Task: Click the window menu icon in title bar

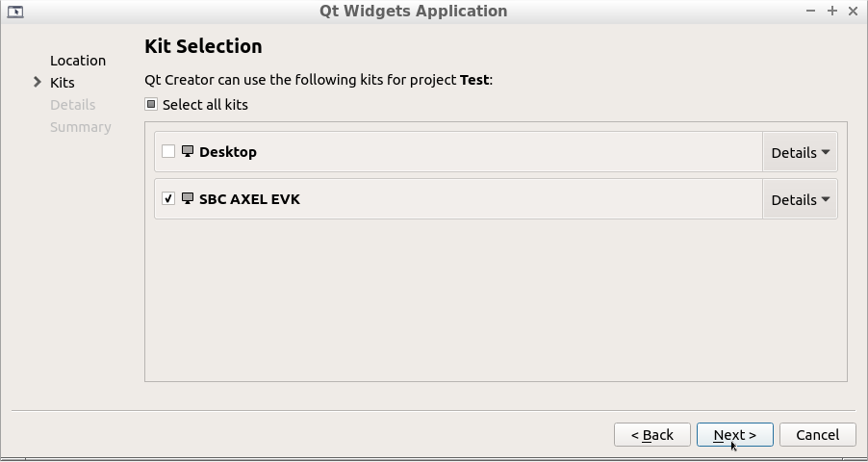Action: (x=14, y=12)
